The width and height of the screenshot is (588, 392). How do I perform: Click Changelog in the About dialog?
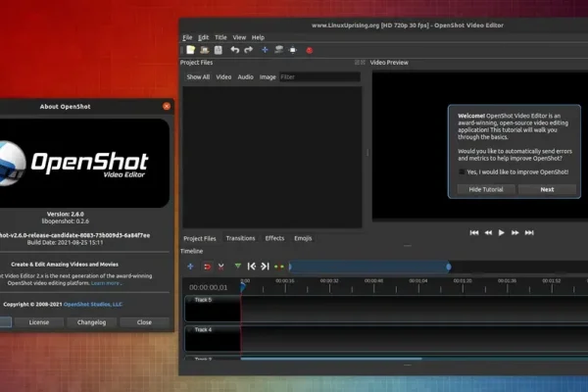[x=91, y=322]
